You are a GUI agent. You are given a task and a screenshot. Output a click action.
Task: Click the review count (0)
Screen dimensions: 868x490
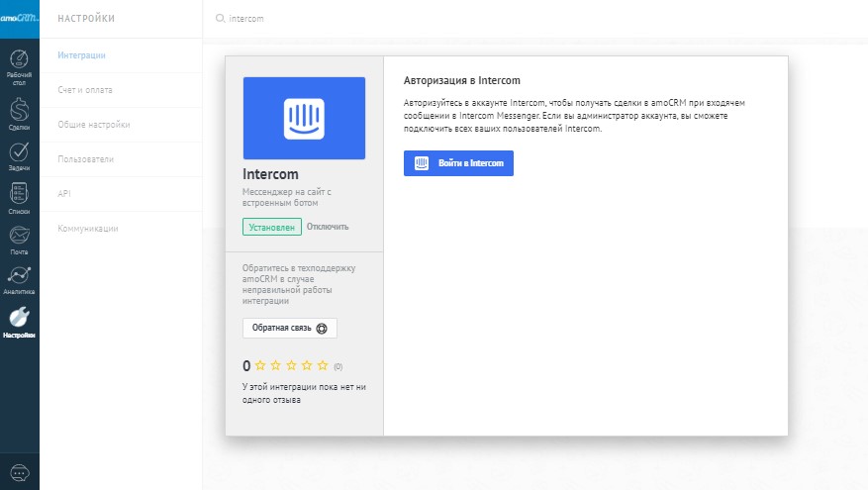click(338, 366)
